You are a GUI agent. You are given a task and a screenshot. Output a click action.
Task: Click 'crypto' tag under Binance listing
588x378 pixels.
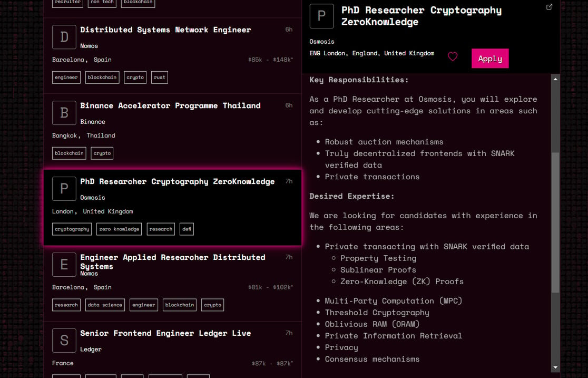102,153
